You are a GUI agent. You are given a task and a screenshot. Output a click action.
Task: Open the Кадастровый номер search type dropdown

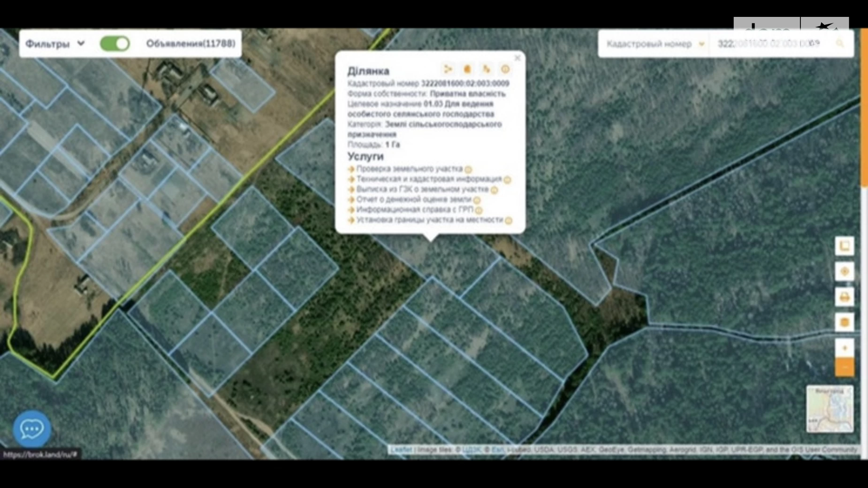tap(655, 44)
